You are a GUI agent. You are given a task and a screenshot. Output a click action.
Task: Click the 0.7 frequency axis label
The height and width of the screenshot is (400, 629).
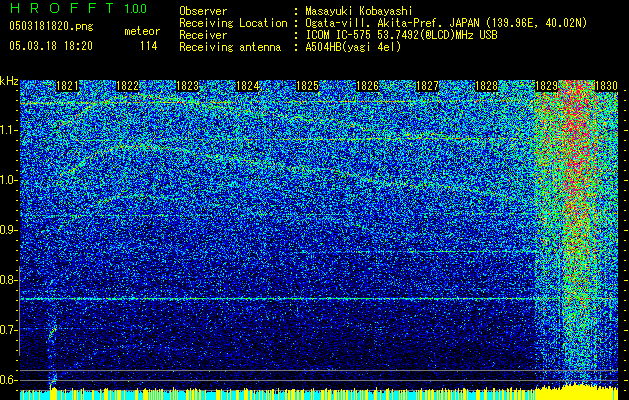click(x=9, y=330)
